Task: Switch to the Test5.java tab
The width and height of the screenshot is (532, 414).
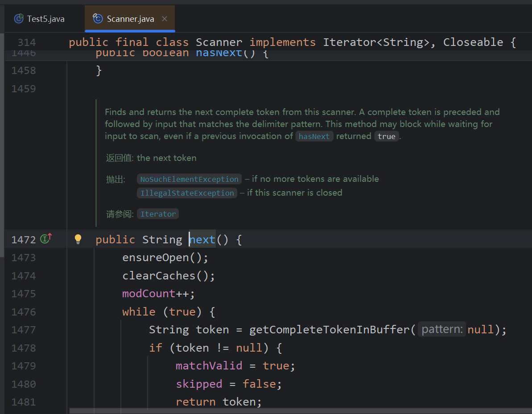Action: [39, 19]
